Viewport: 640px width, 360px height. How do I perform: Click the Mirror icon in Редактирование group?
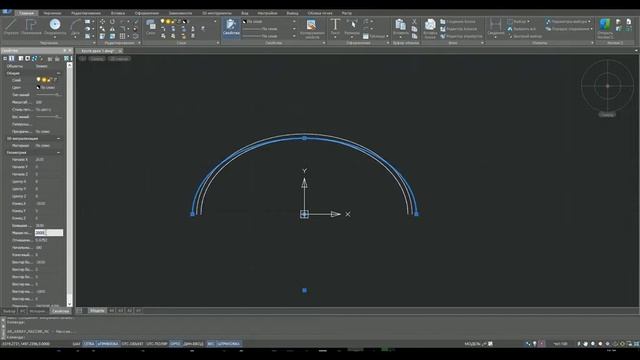click(x=112, y=29)
